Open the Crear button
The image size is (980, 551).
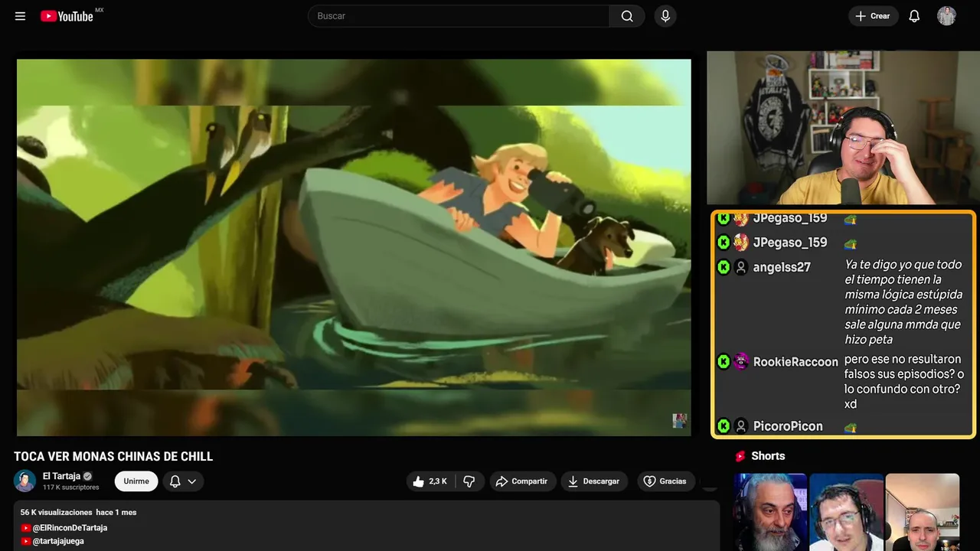873,16
